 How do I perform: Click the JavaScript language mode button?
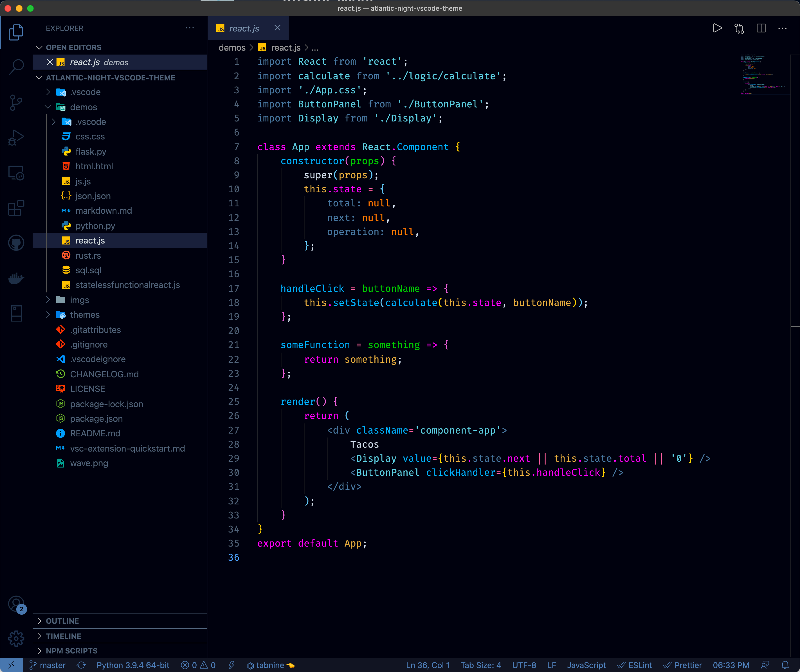click(x=586, y=665)
